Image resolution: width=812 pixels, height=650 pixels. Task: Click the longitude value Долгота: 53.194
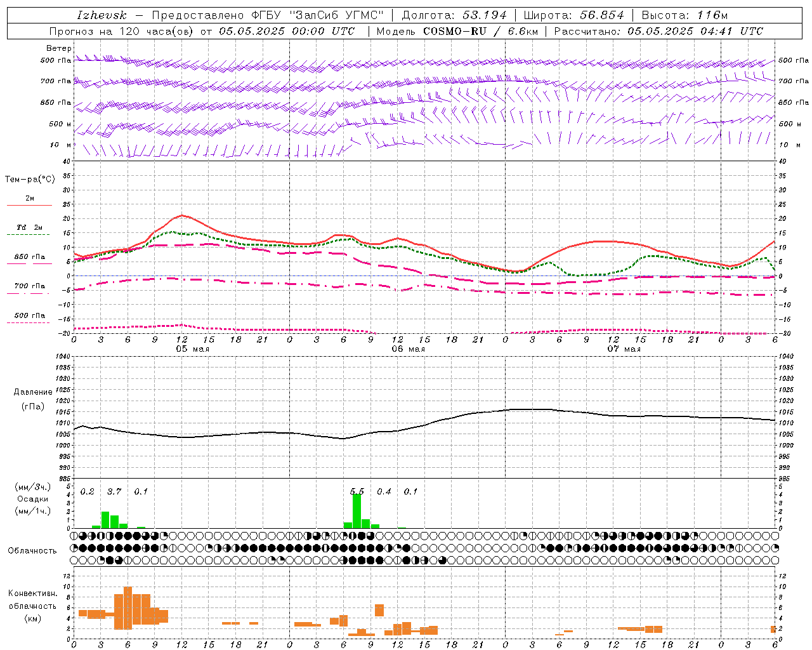(454, 15)
